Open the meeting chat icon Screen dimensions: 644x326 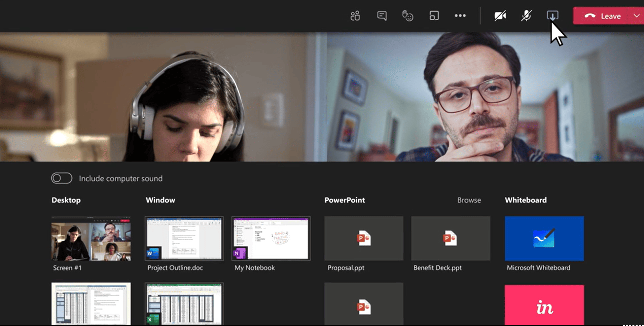coord(382,16)
